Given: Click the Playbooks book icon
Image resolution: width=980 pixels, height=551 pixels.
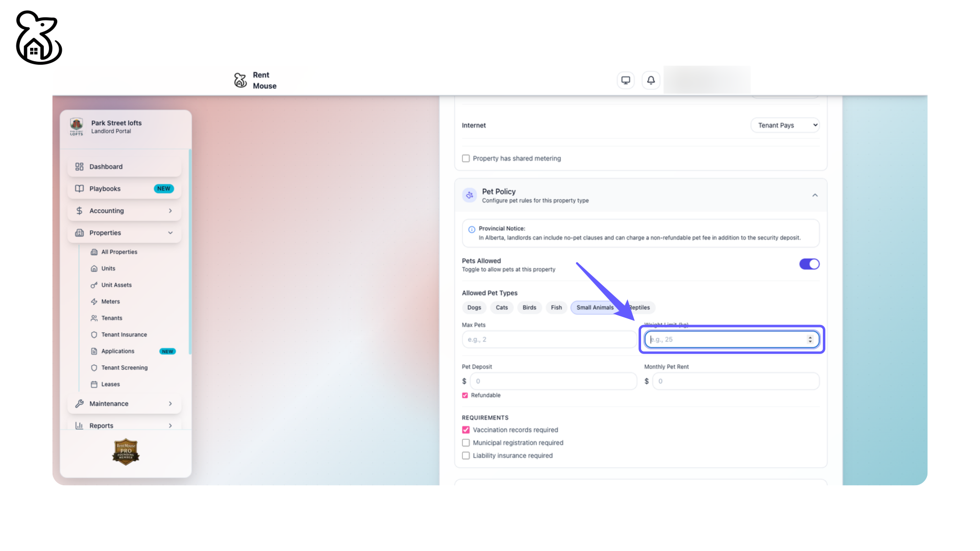Looking at the screenshot, I should [80, 189].
